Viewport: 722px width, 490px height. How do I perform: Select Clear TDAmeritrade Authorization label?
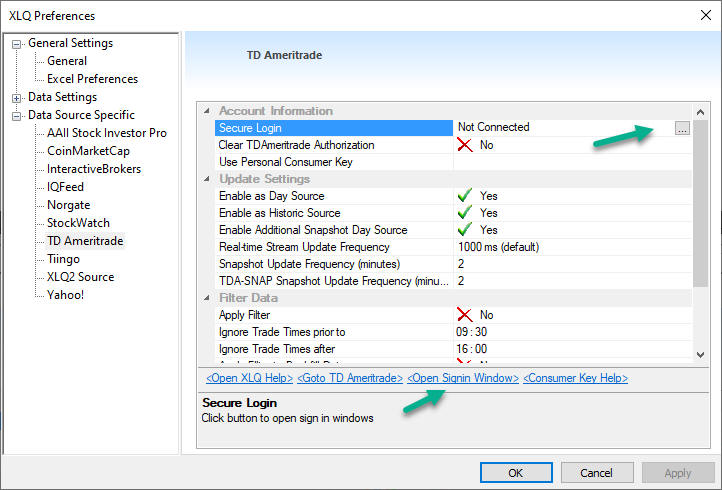[296, 145]
